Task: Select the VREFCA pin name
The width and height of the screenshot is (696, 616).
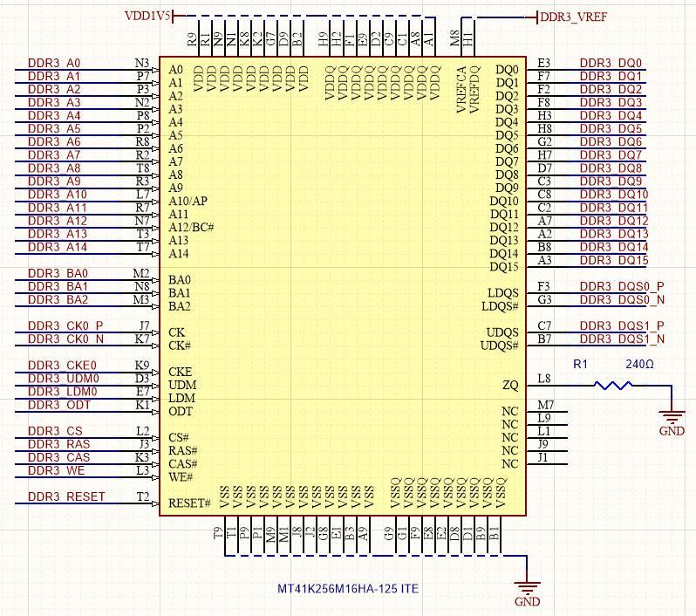Action: [461, 89]
